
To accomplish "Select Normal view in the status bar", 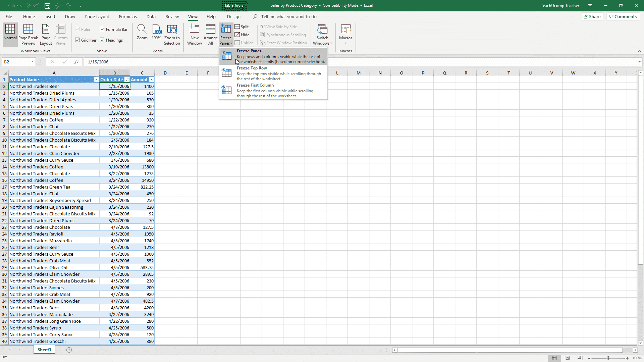I will coord(554,358).
